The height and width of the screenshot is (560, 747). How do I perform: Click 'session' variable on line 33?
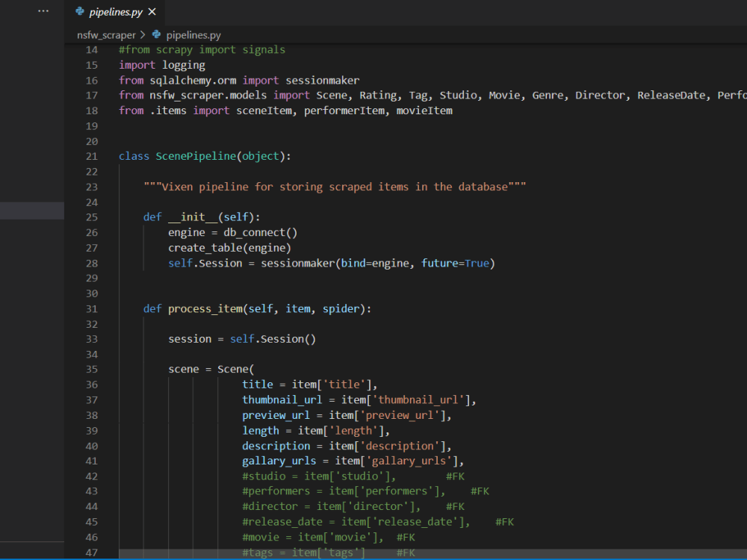[x=190, y=339]
